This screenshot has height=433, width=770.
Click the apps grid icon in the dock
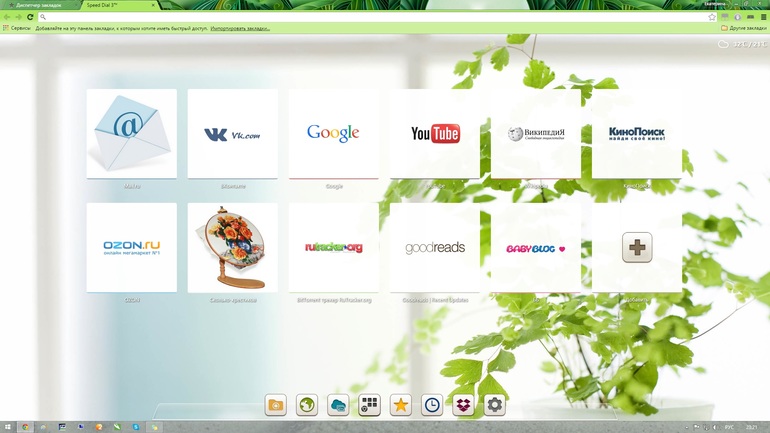coord(369,405)
